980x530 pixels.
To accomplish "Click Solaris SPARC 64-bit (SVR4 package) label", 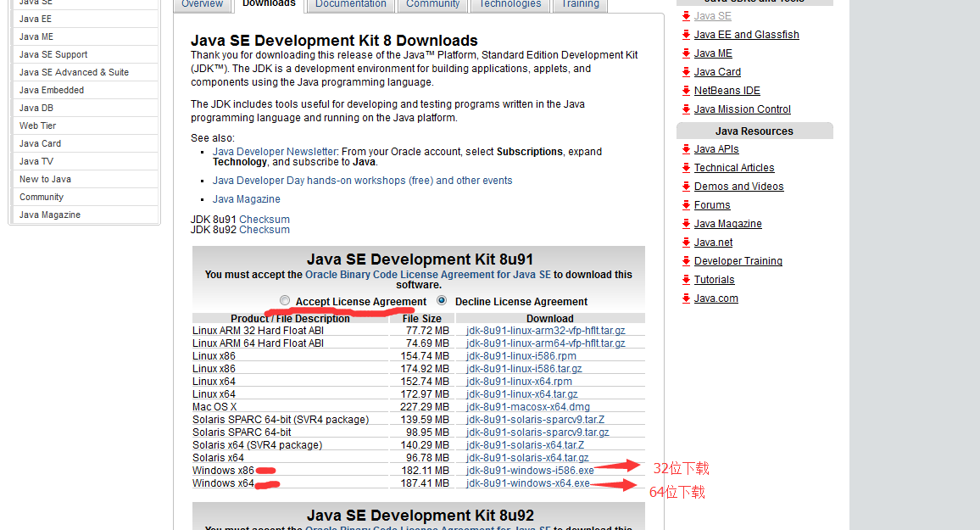I will [281, 420].
